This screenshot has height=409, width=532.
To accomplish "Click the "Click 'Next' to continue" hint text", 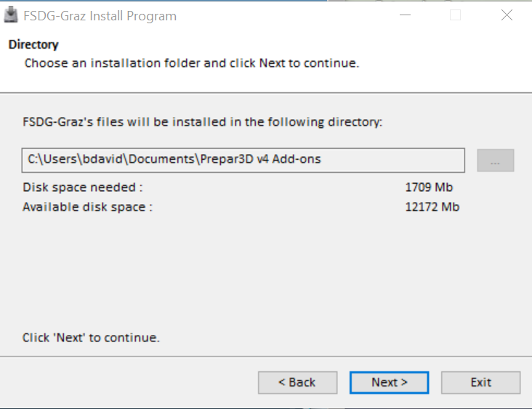I will (91, 338).
